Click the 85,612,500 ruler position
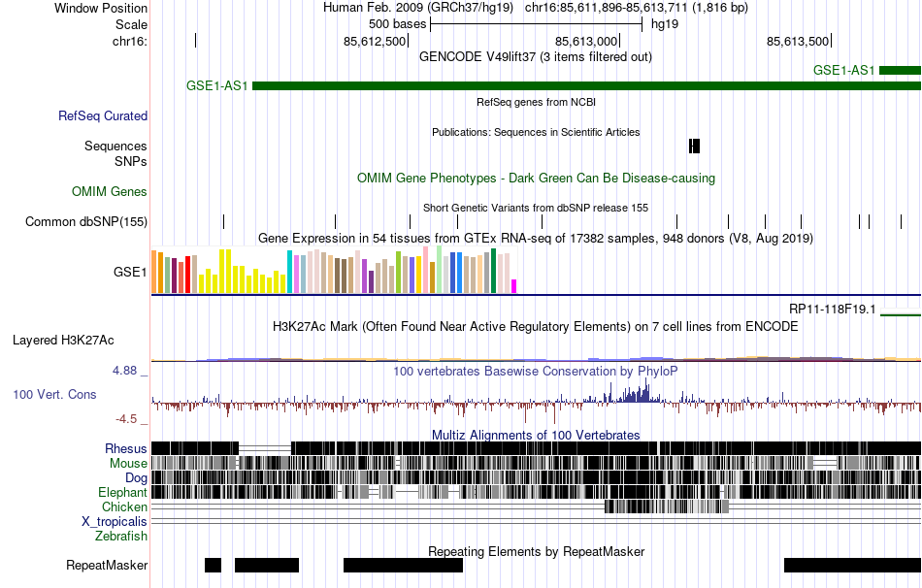The height and width of the screenshot is (588, 922). tap(375, 41)
